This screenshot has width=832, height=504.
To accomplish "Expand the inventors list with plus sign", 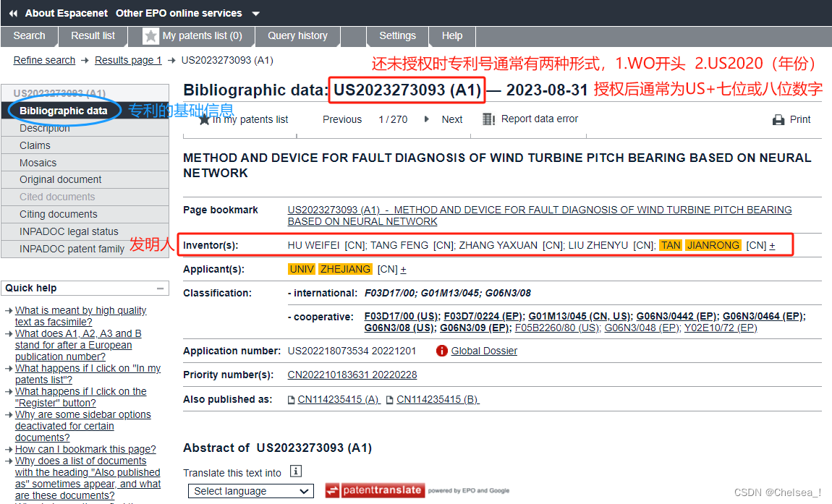I will pos(772,246).
